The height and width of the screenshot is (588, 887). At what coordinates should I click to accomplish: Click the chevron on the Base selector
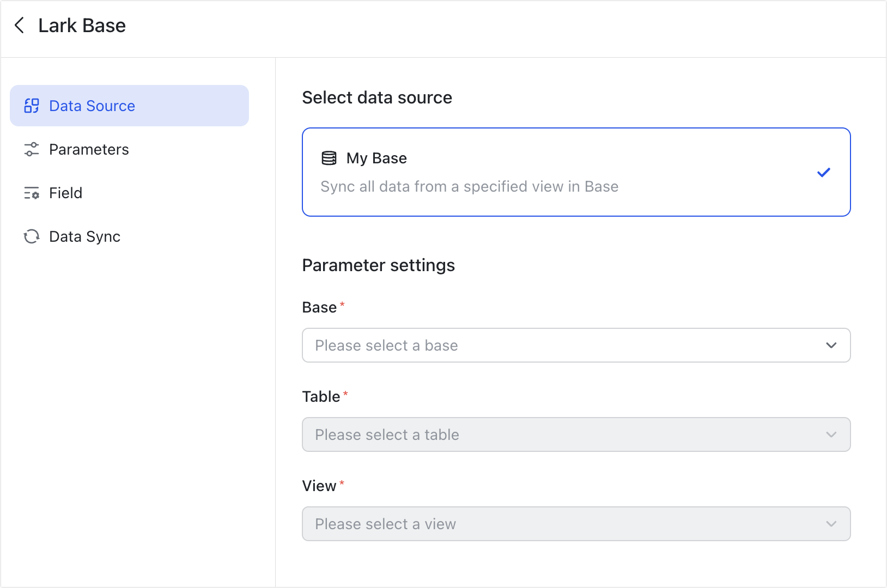click(x=831, y=345)
